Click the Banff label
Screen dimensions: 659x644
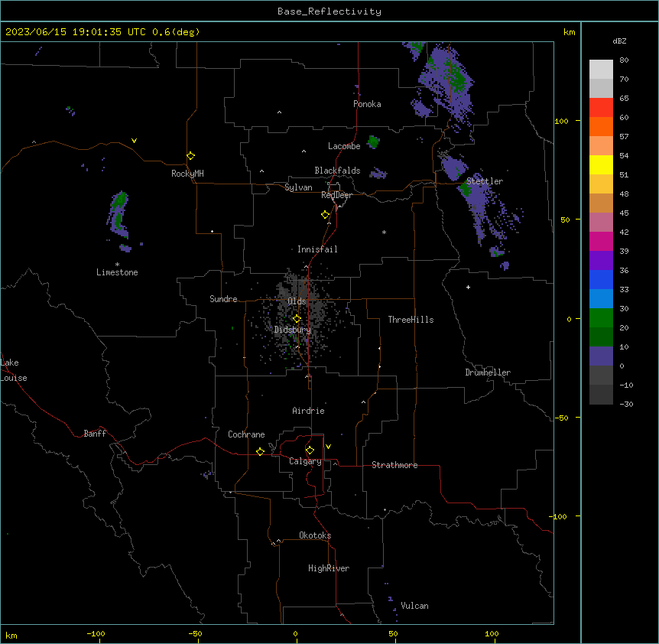tap(95, 434)
